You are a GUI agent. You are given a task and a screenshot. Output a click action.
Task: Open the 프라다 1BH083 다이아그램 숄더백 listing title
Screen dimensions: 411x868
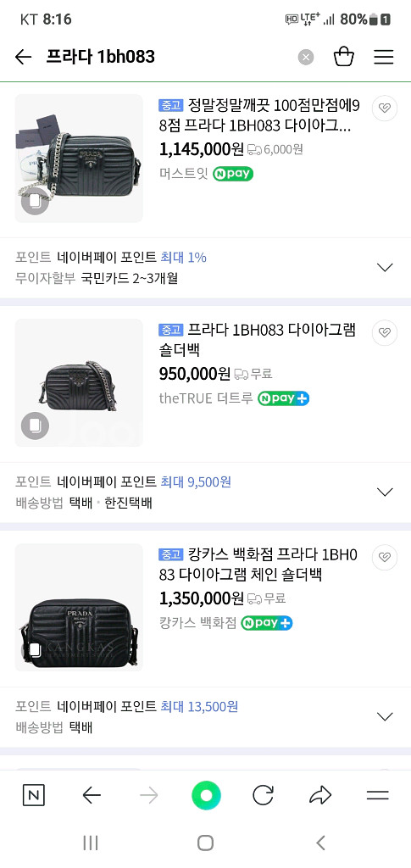[258, 339]
